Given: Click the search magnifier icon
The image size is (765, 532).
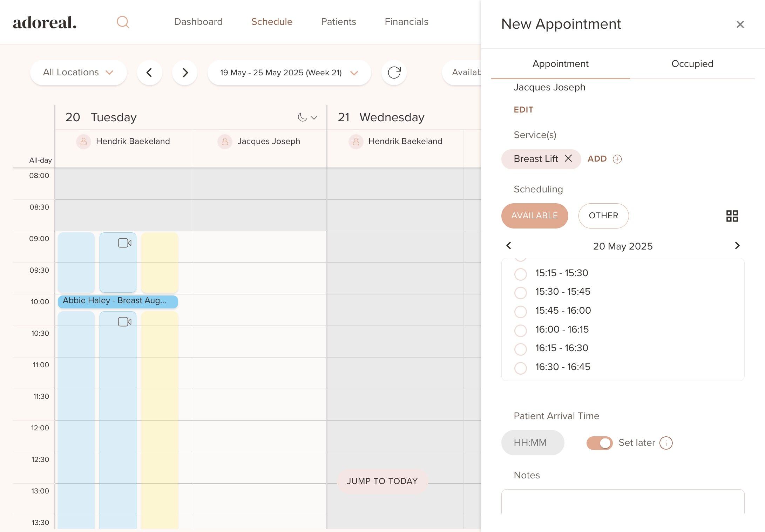Looking at the screenshot, I should point(123,22).
